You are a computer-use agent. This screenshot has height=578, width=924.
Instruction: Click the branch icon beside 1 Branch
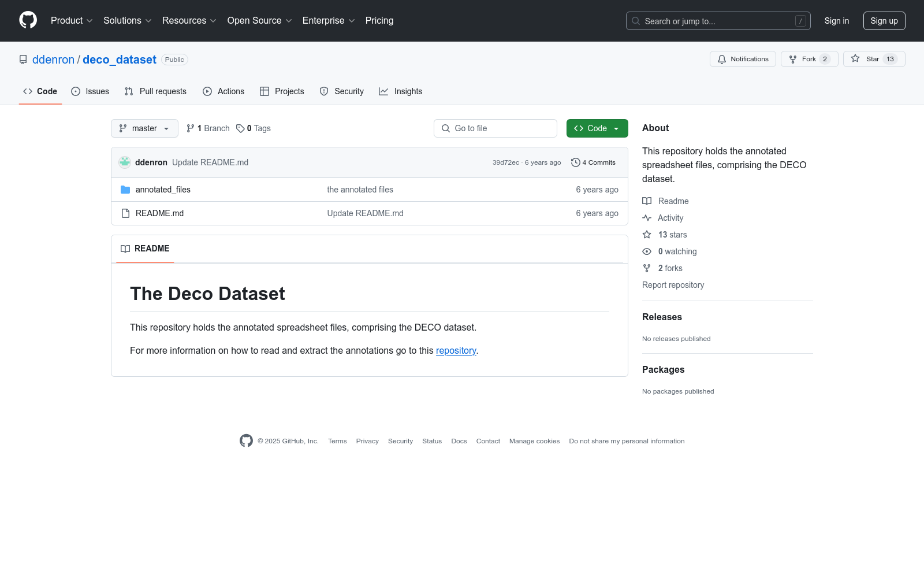coord(191,128)
